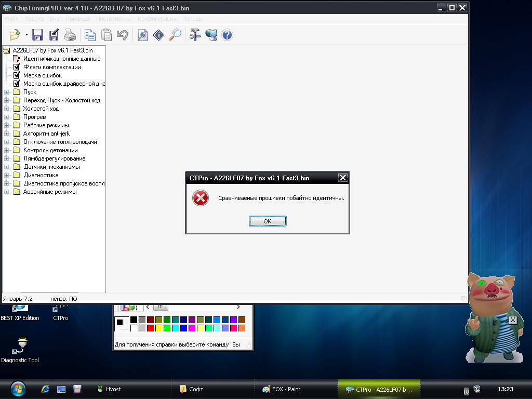Viewport: 532px width, 399px height.
Task: Select Идентификационные данные in the tree
Action: point(61,59)
